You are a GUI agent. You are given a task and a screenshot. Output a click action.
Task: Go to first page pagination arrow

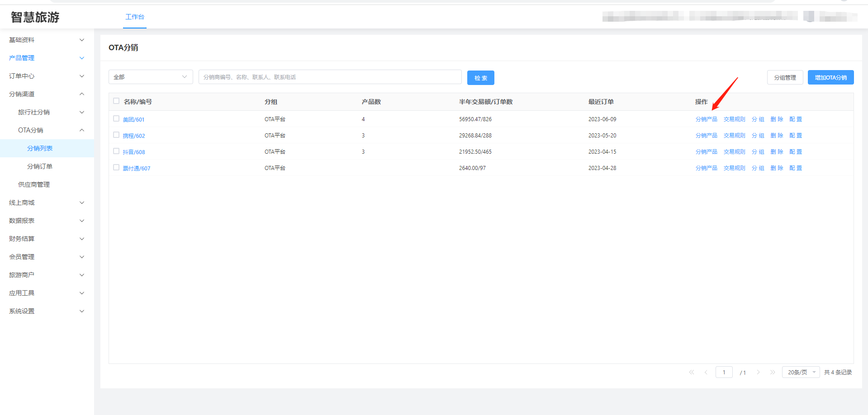tap(691, 373)
